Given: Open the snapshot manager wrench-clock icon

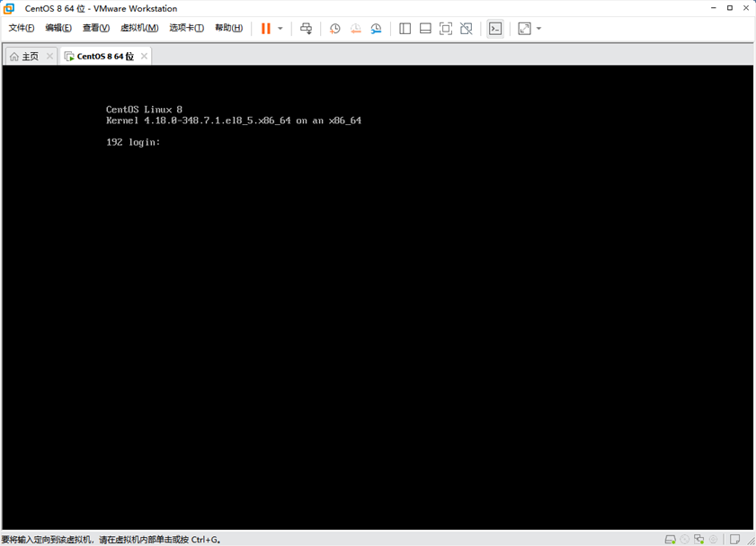Looking at the screenshot, I should 376,29.
